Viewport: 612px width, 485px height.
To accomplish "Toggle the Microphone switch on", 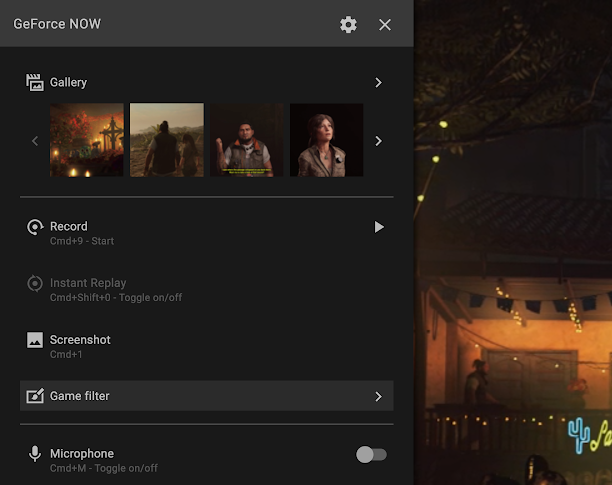I will pyautogui.click(x=371, y=455).
